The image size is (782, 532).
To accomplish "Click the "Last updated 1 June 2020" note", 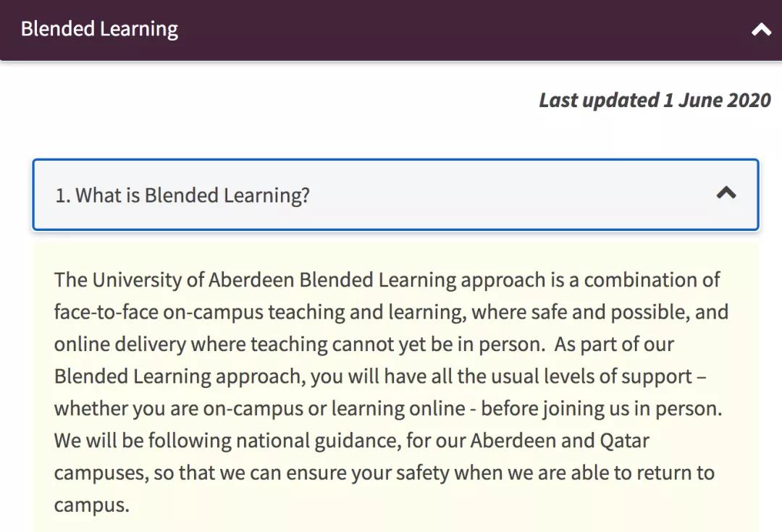I will [x=655, y=100].
